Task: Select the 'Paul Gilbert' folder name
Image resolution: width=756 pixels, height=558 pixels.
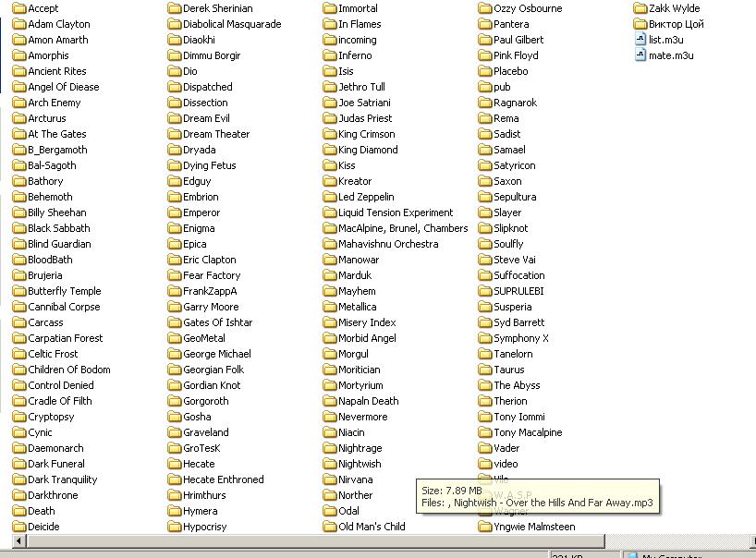Action: tap(518, 40)
